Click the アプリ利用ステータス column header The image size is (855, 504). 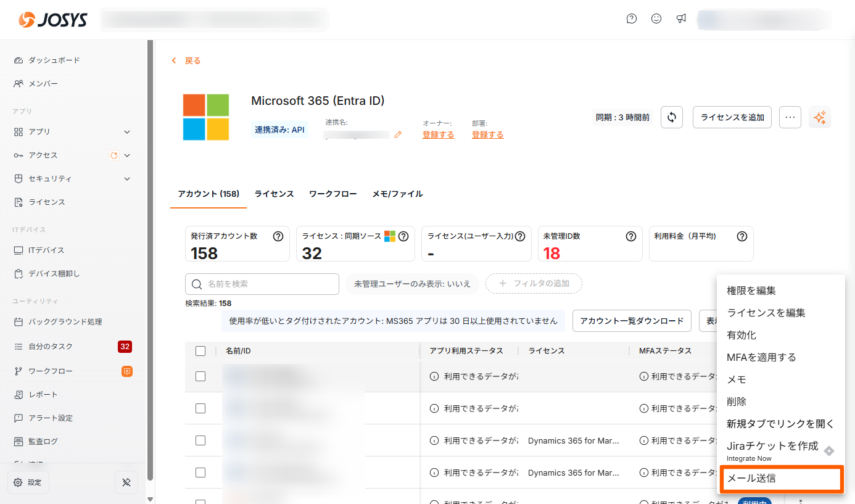(x=466, y=351)
